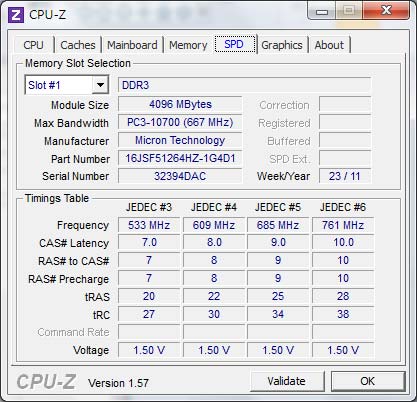The image size is (417, 402).
Task: Click the empty Registered field
Action: [x=345, y=122]
